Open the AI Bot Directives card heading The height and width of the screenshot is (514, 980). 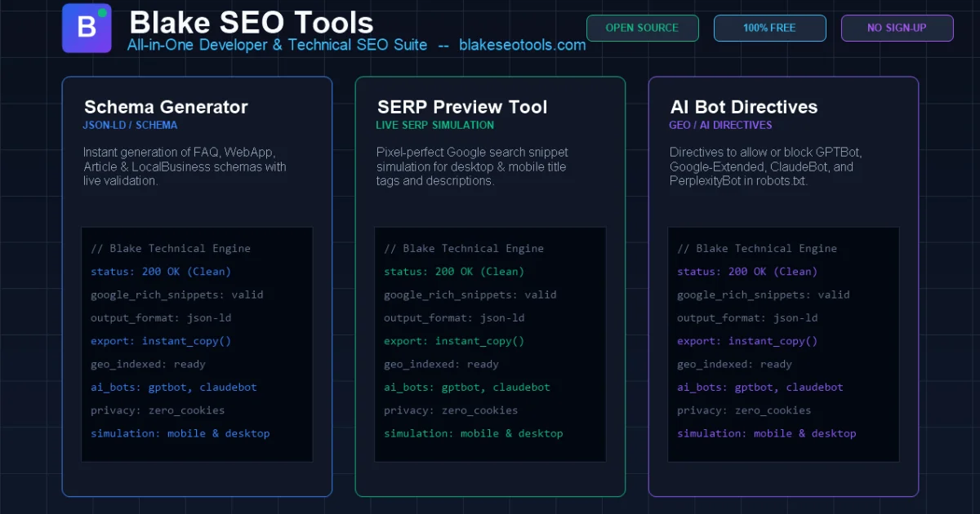(744, 107)
